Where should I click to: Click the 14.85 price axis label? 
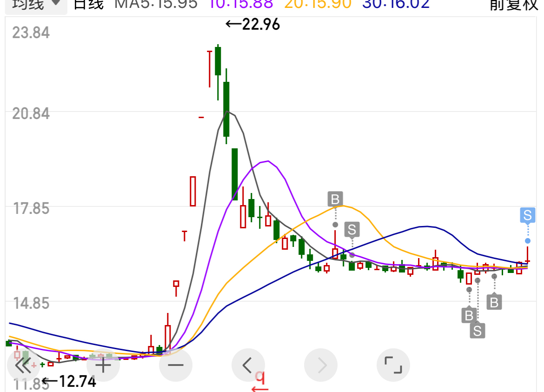(31, 304)
